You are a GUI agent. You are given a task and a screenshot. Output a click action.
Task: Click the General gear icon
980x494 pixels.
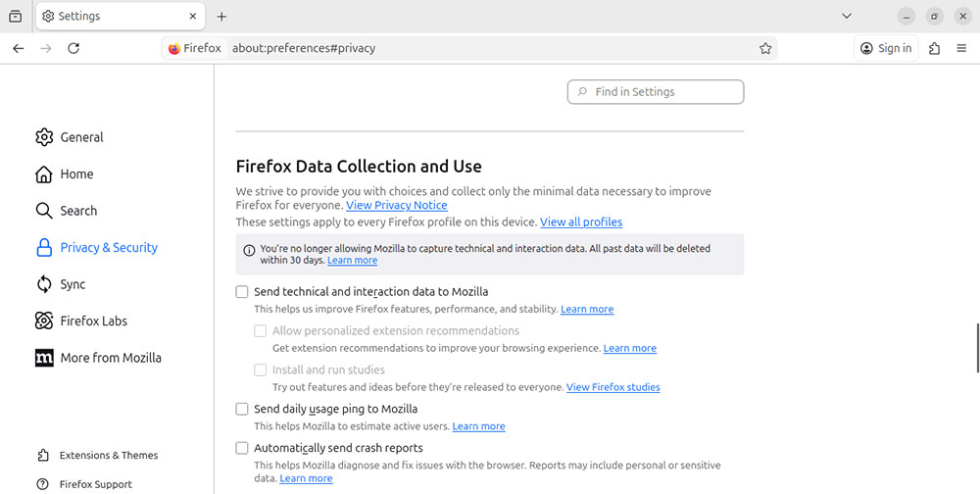point(44,137)
